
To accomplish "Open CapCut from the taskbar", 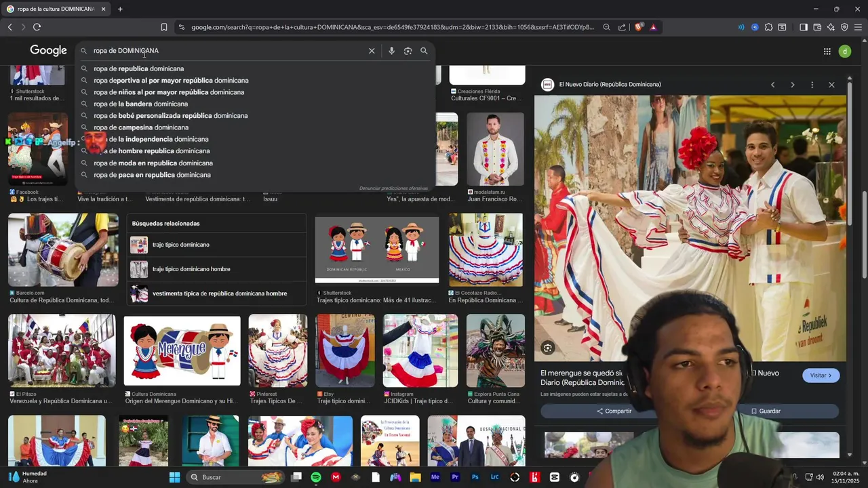I will [x=555, y=477].
